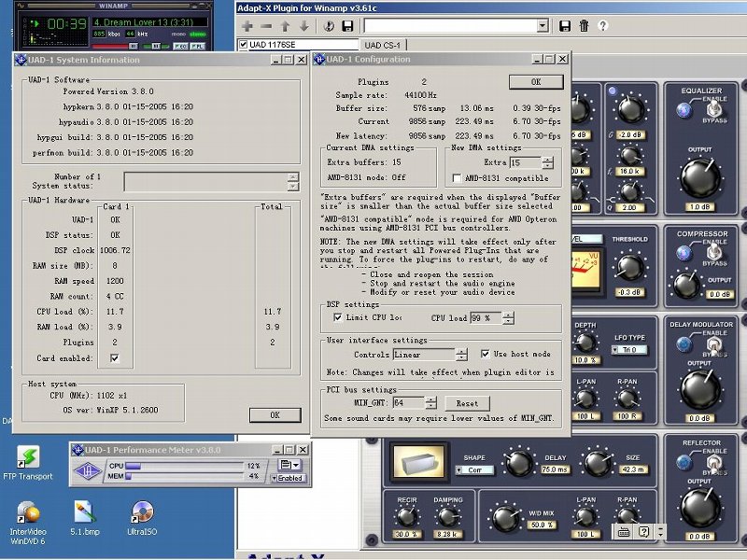The image size is (747, 560).
Task: Uncheck the Use host mode checkbox
Action: pos(486,355)
